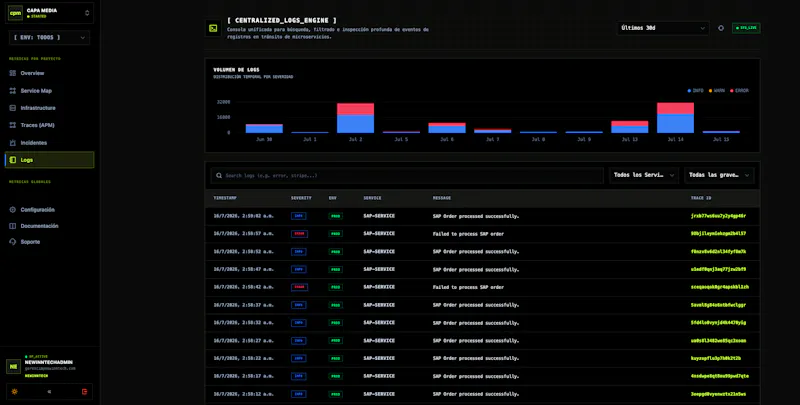Click the PROD badge in the 2:58:27 row
Viewport: 800px width, 405px height.
coord(335,341)
